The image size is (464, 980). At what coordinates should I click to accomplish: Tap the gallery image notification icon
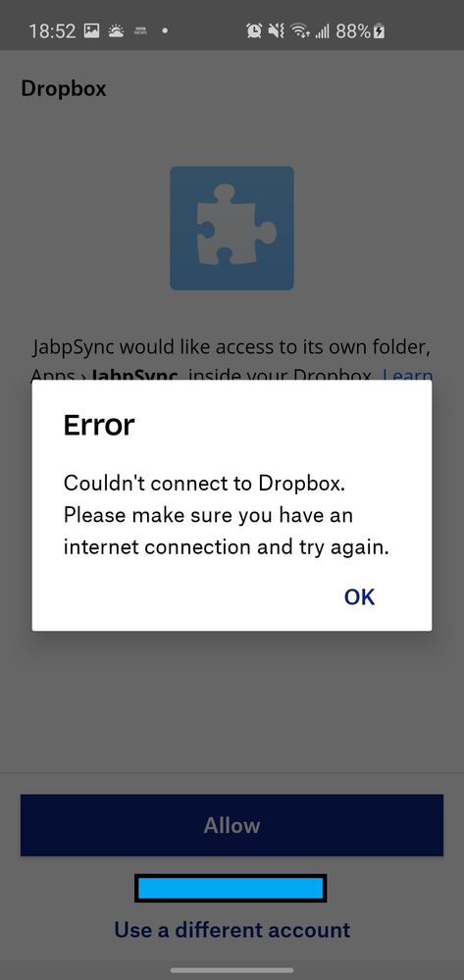click(91, 30)
